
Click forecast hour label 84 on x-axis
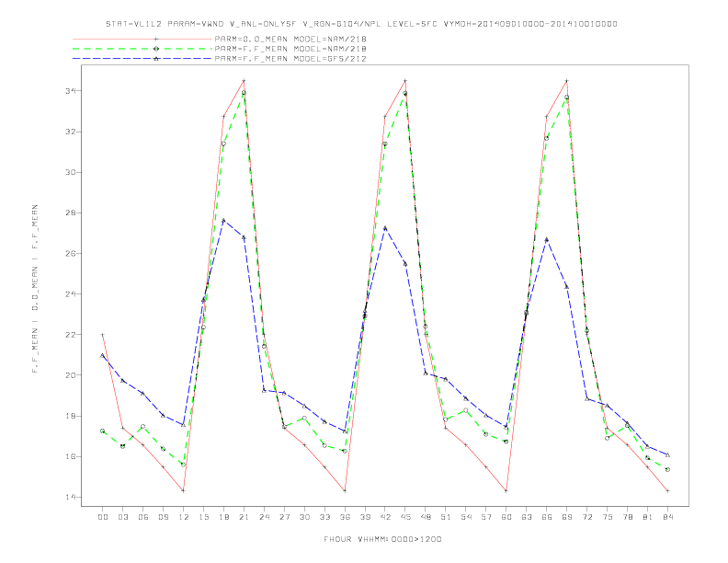(667, 517)
